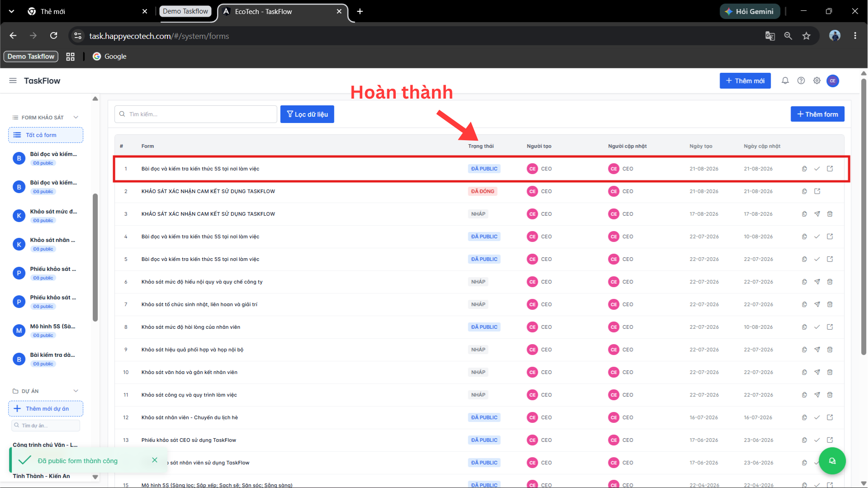Screen dimensions: 868x488
Task: Dismiss the 'Đã public form thành công' toast
Action: [x=155, y=460]
